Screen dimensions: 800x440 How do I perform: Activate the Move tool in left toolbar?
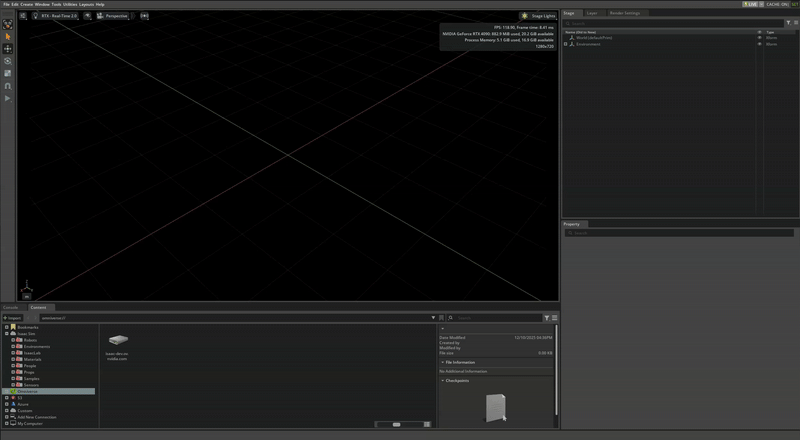pos(8,49)
